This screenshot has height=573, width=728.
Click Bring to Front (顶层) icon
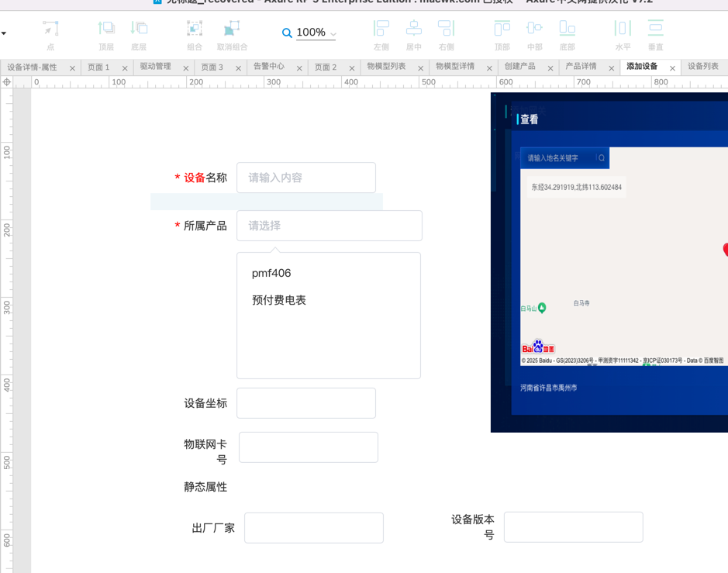click(x=106, y=29)
